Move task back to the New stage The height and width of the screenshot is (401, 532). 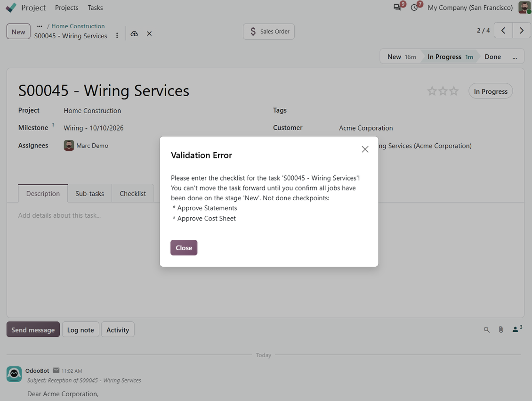pos(402,57)
